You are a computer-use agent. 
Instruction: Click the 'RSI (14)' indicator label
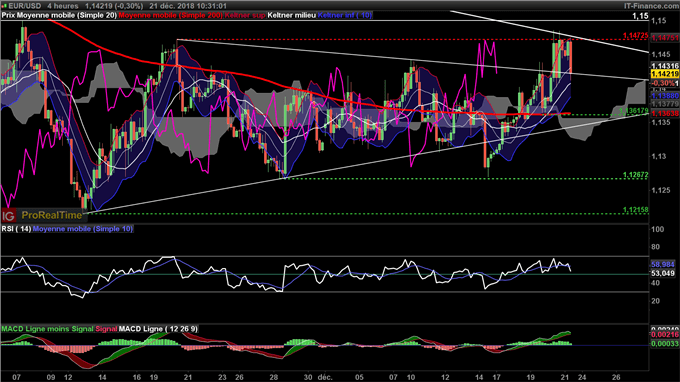pyautogui.click(x=16, y=229)
